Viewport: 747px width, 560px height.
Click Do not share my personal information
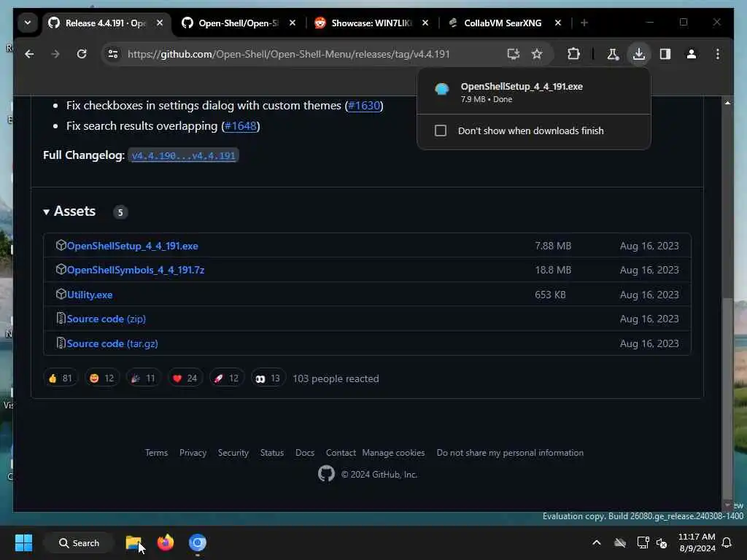[x=510, y=453]
